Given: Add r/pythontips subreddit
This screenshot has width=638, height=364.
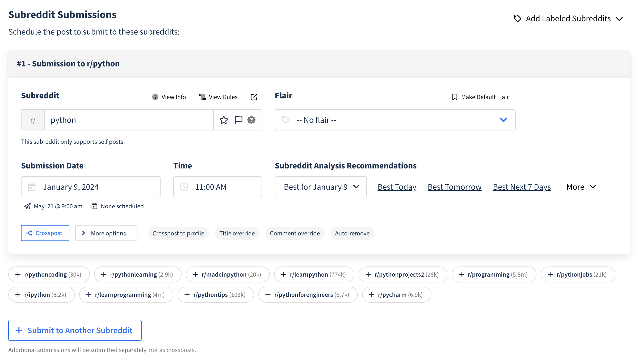Looking at the screenshot, I should pyautogui.click(x=216, y=295).
